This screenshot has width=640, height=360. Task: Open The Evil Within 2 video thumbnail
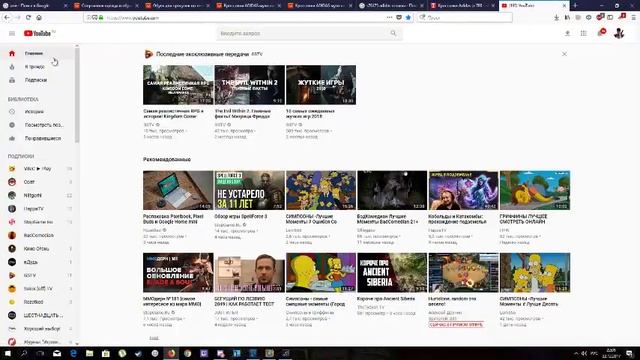(x=249, y=85)
